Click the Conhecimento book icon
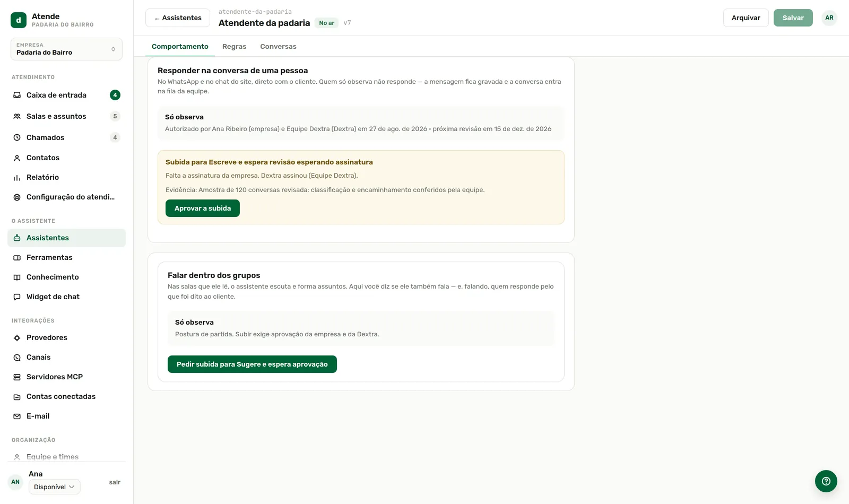Screen dimensions: 849x504 tap(17, 277)
